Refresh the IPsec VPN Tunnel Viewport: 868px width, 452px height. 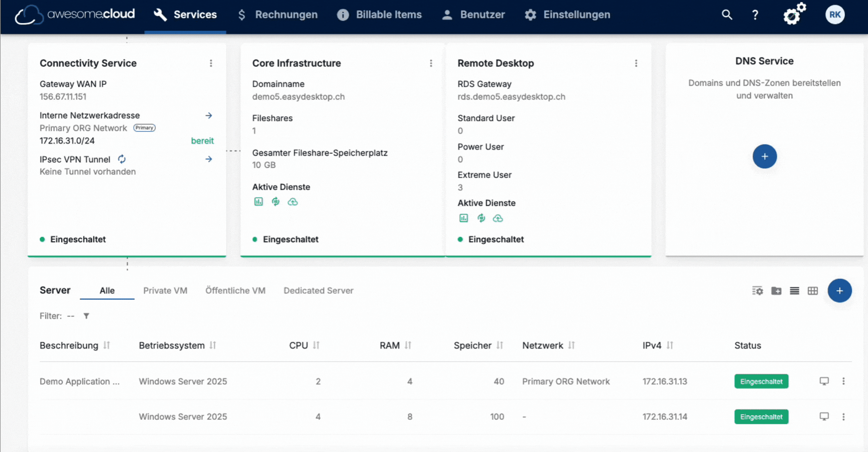point(122,159)
